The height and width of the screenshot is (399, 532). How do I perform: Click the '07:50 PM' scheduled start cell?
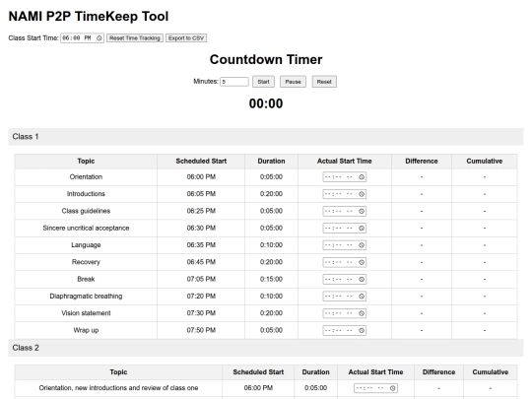(x=201, y=330)
